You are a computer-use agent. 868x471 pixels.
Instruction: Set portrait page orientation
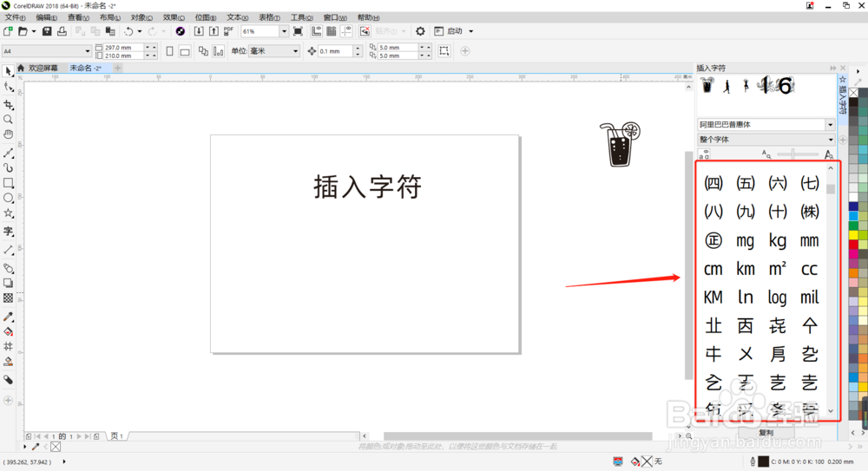tap(169, 51)
